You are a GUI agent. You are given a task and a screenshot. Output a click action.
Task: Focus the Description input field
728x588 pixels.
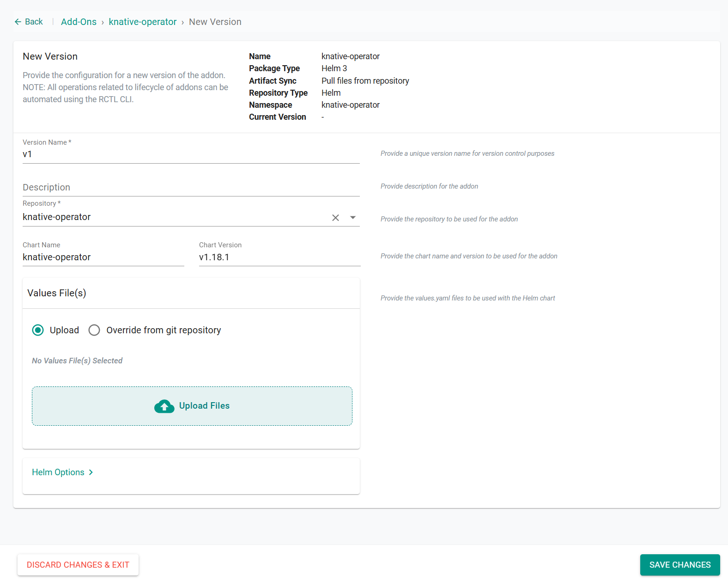(191, 187)
